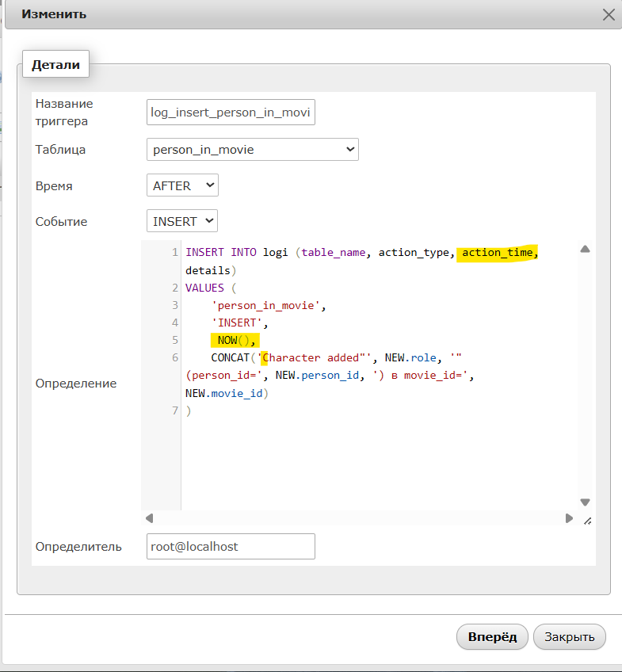Click the highlighted action_time column in code
The width and height of the screenshot is (622, 672).
tap(497, 253)
